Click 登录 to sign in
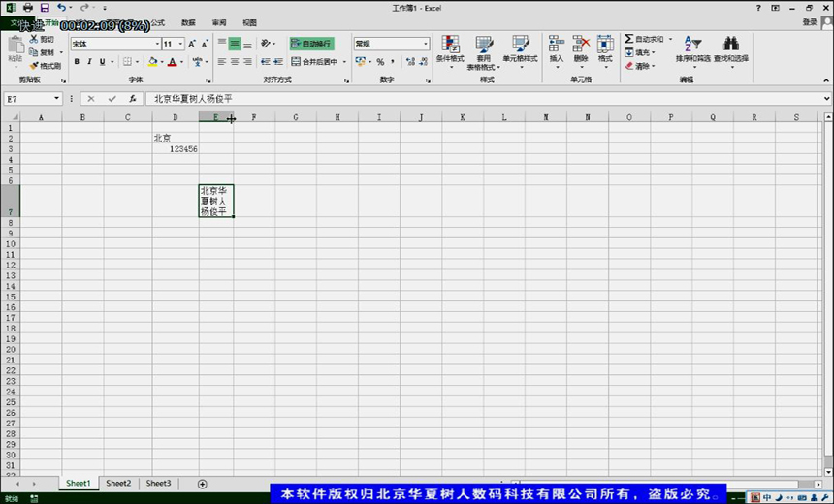Viewport: 834px width, 504px height. coord(810,22)
